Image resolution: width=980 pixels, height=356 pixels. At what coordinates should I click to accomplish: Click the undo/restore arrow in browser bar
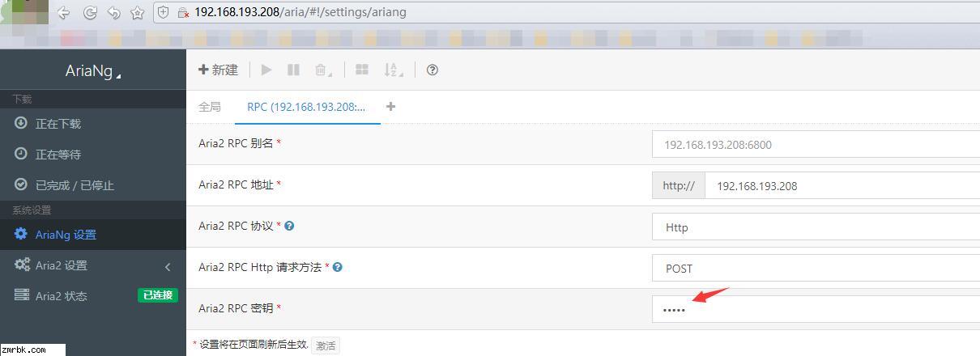(114, 13)
